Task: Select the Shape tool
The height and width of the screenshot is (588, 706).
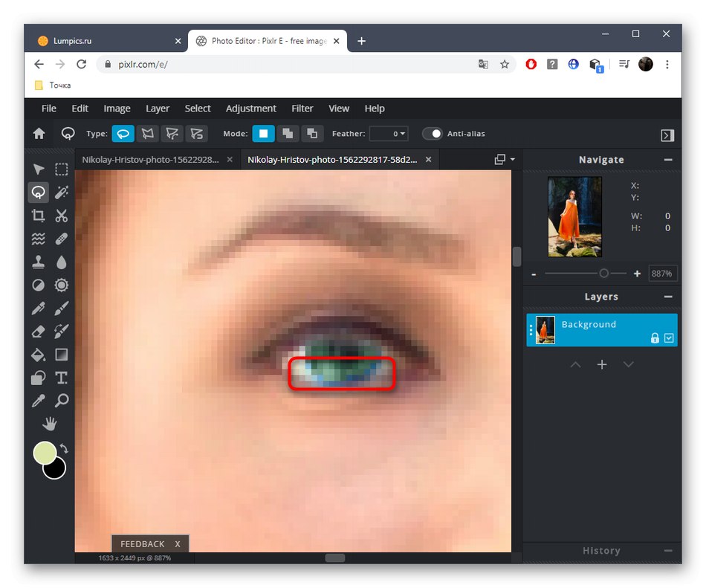Action: (39, 378)
